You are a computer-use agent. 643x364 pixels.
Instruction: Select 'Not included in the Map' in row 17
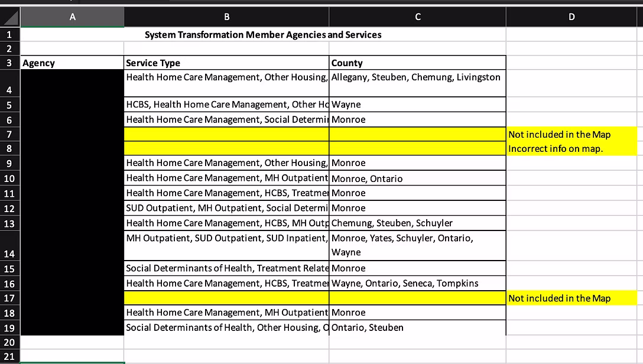point(571,298)
